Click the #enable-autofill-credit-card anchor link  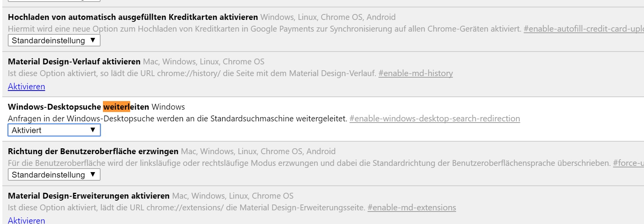(583, 29)
